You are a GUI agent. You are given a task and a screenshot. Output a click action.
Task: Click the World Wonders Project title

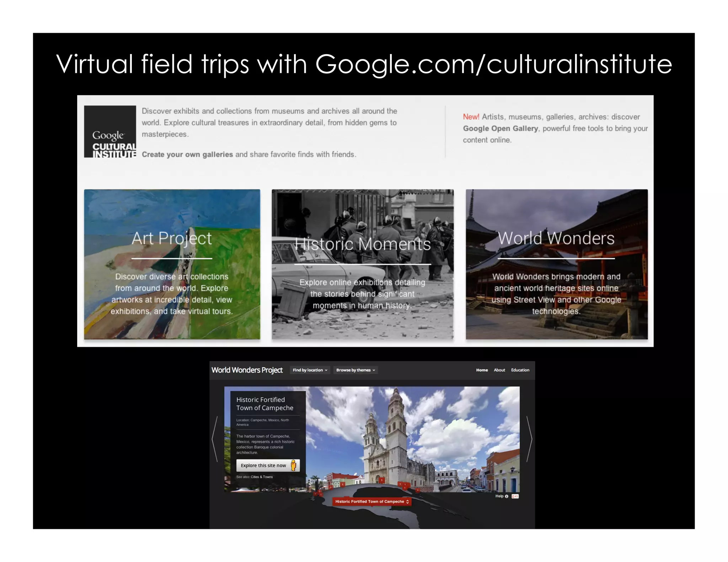(247, 370)
